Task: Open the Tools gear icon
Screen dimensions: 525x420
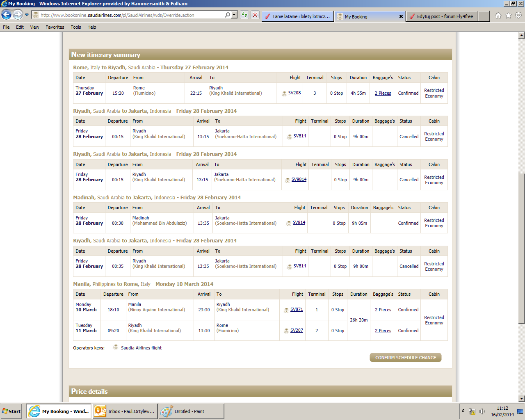Action: (x=518, y=16)
